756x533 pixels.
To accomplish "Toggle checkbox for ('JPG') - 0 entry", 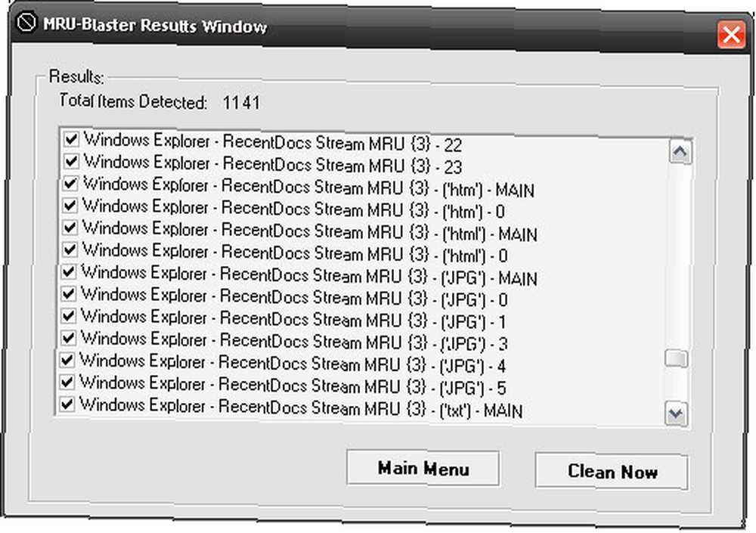I will pos(69,293).
